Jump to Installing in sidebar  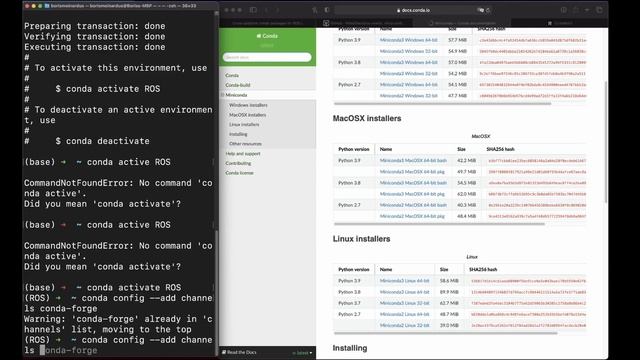point(238,134)
